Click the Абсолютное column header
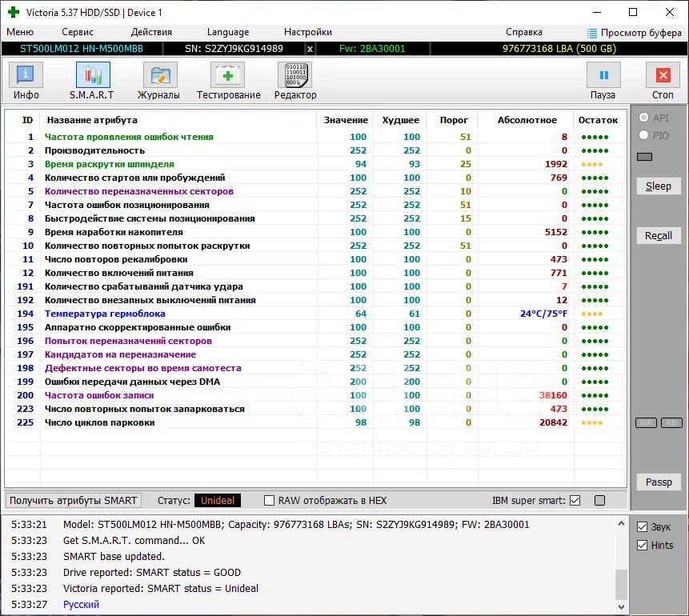 [x=527, y=120]
